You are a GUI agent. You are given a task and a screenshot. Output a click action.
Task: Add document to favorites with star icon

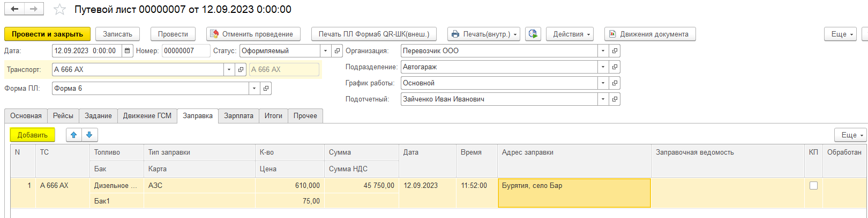59,10
